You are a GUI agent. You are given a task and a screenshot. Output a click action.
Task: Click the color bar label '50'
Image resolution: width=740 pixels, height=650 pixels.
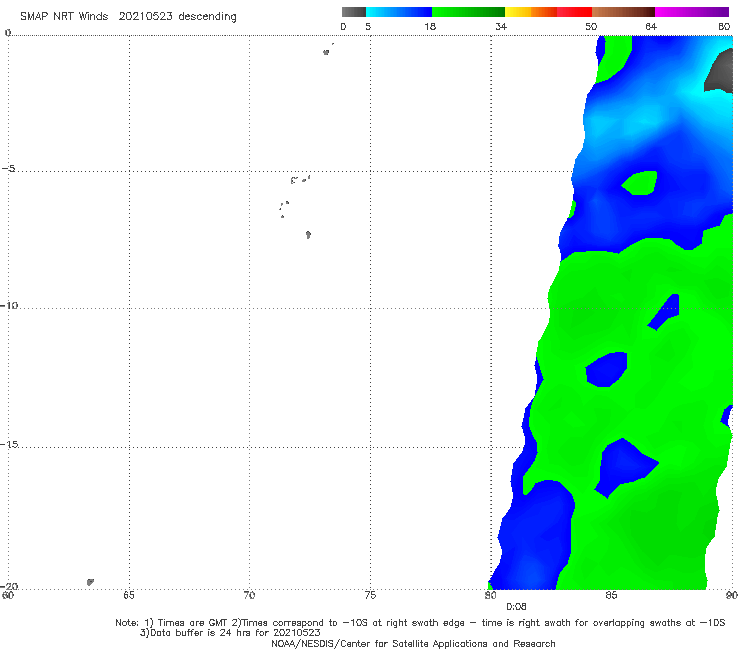[591, 27]
